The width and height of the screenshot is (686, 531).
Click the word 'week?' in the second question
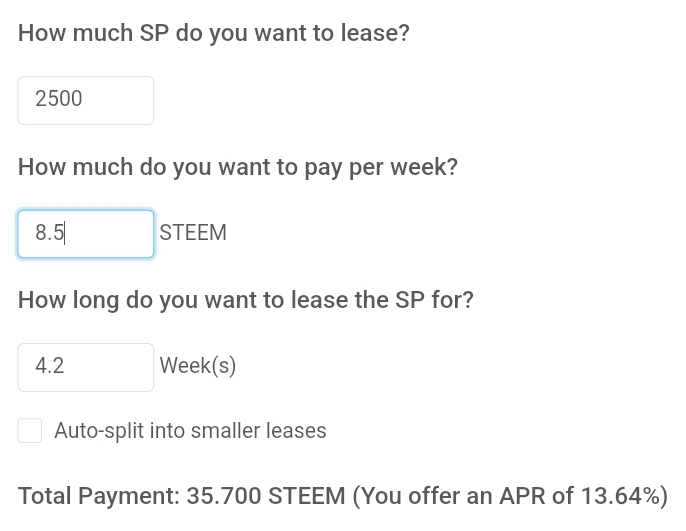point(424,167)
